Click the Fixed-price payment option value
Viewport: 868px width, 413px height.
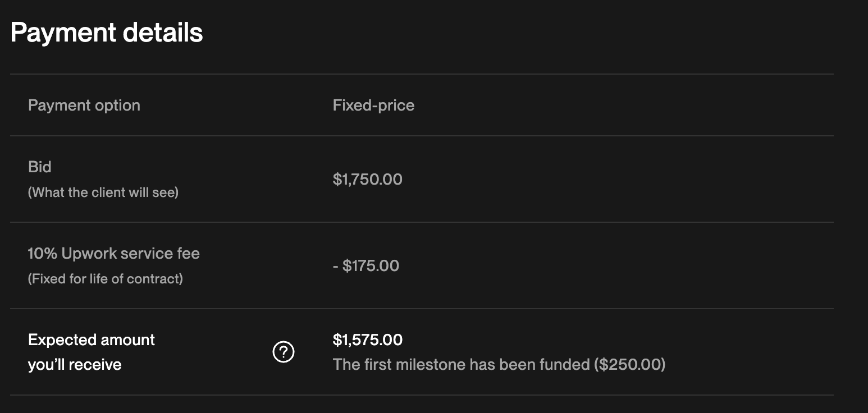click(373, 105)
